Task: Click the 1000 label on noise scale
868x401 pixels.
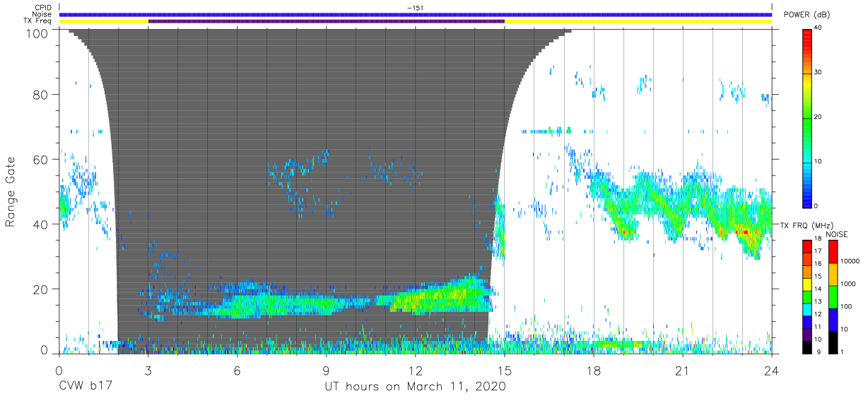Action: [x=848, y=284]
